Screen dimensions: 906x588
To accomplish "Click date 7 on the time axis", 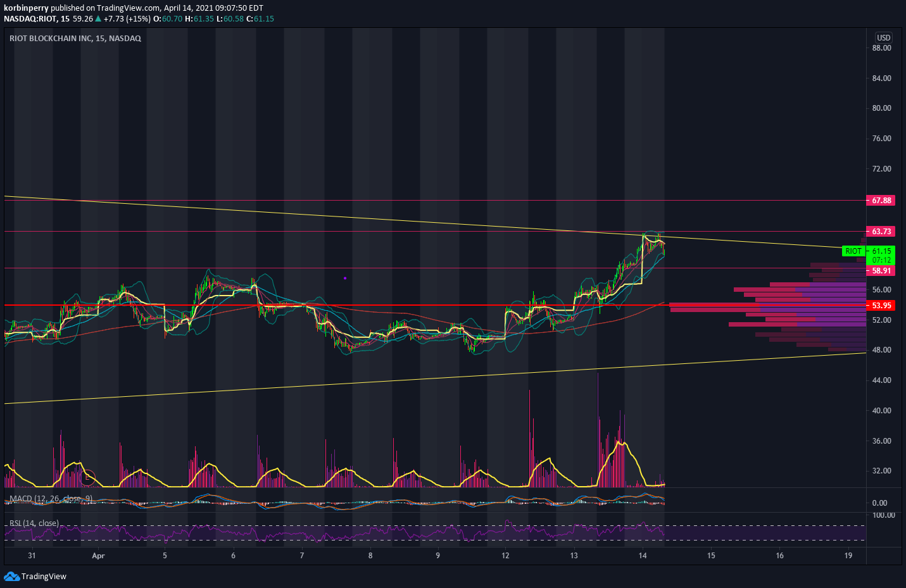I will 302,556.
